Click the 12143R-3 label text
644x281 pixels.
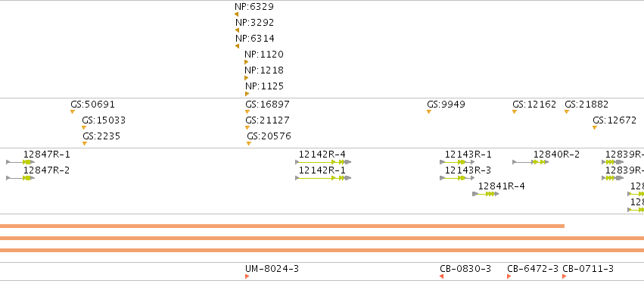coord(468,170)
